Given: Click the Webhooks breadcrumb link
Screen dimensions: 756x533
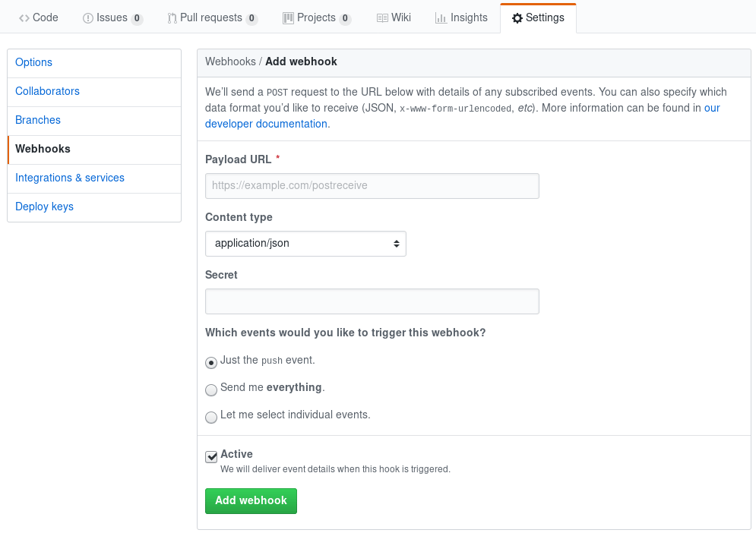Looking at the screenshot, I should coord(230,61).
